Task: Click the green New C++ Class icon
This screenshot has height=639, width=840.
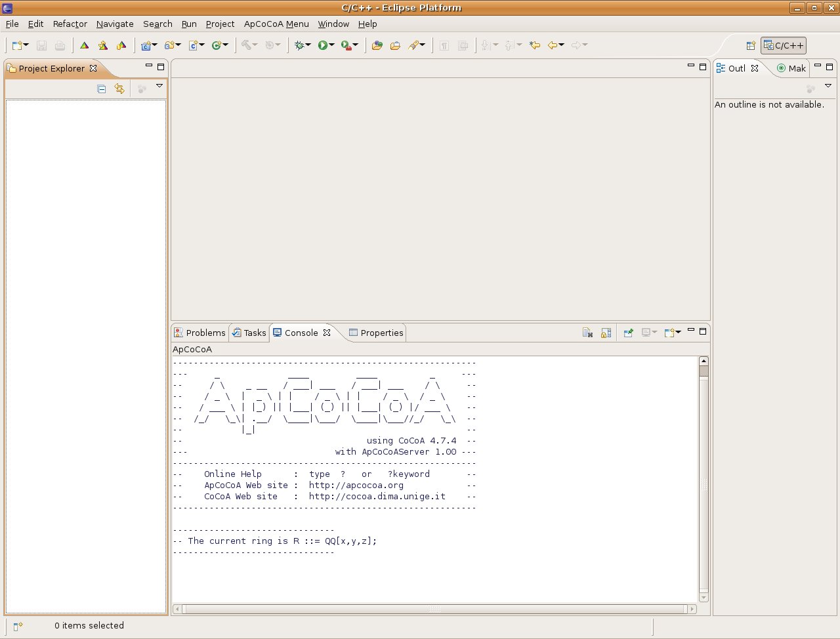Action: point(216,45)
